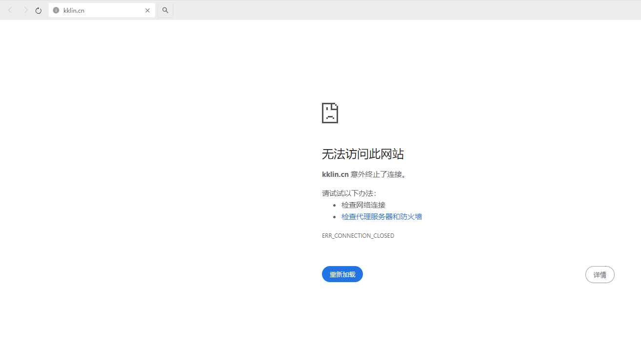The width and height of the screenshot is (641, 364).
Task: Open search with the magnifier icon
Action: [x=165, y=10]
